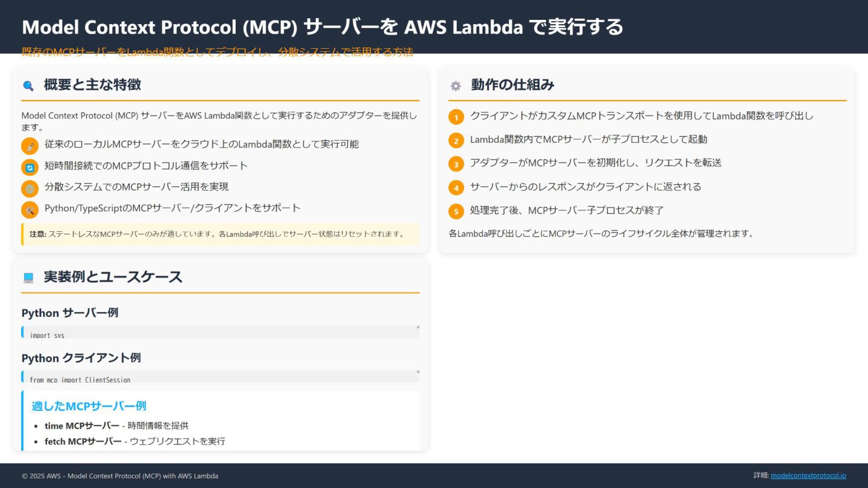Screen dimensions: 868x488
Task: Click the 'from mcp import ClientSession' code block
Action: click(x=217, y=378)
